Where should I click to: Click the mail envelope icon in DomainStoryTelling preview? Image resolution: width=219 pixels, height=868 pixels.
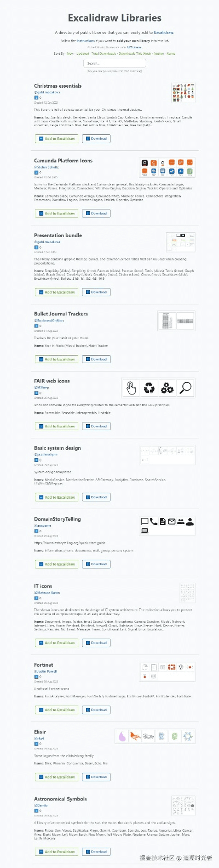(171, 521)
